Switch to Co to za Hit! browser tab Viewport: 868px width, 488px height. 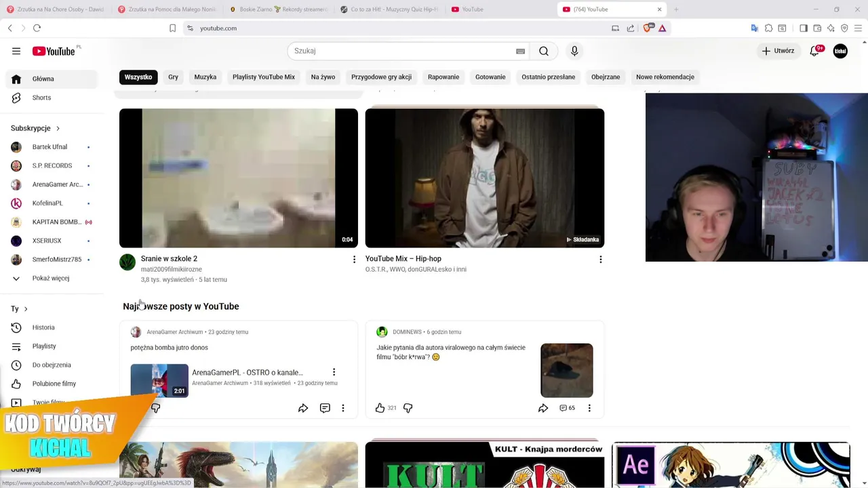click(389, 9)
